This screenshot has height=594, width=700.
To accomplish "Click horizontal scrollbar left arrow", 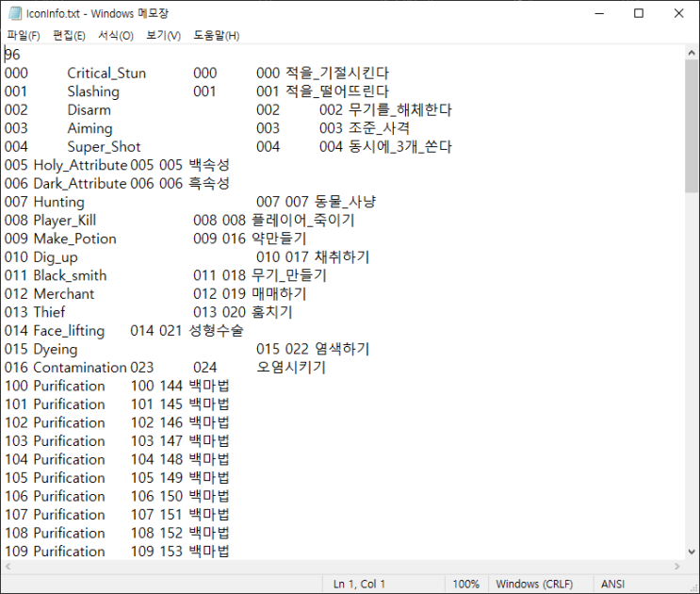I will coord(8,567).
